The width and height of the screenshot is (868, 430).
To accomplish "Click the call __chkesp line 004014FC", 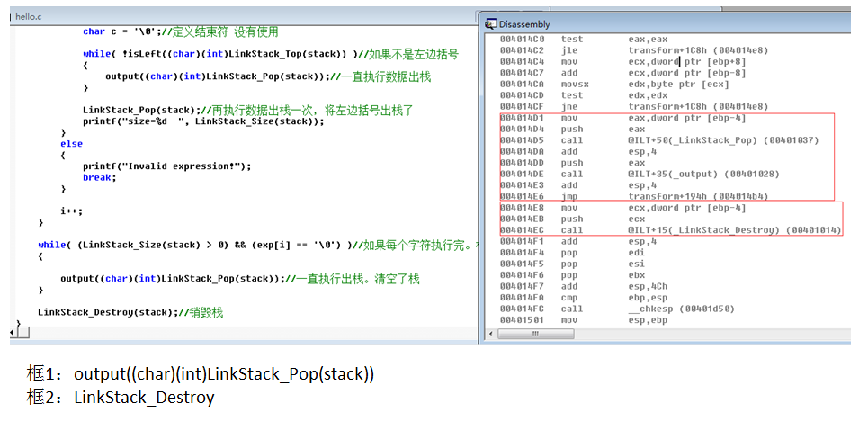I will (617, 309).
